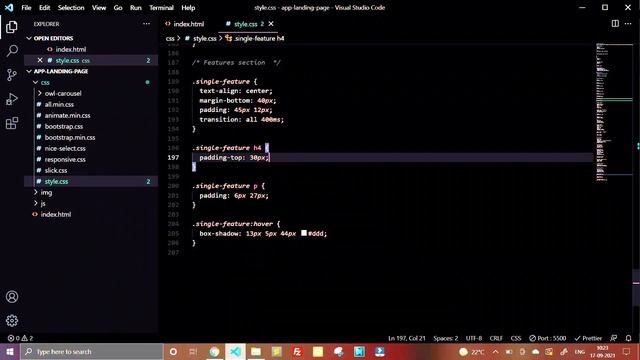
Task: Click the UTF-8 encoding status item
Action: click(x=473, y=338)
